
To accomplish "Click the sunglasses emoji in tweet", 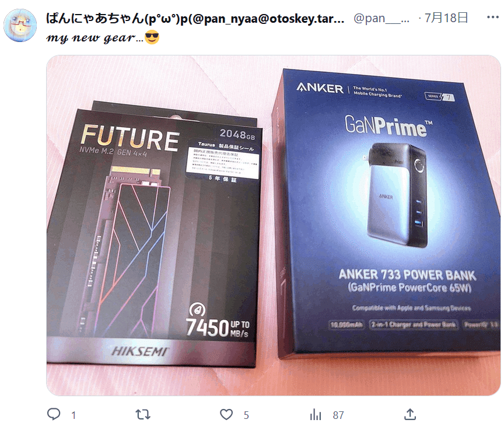I will pyautogui.click(x=152, y=37).
